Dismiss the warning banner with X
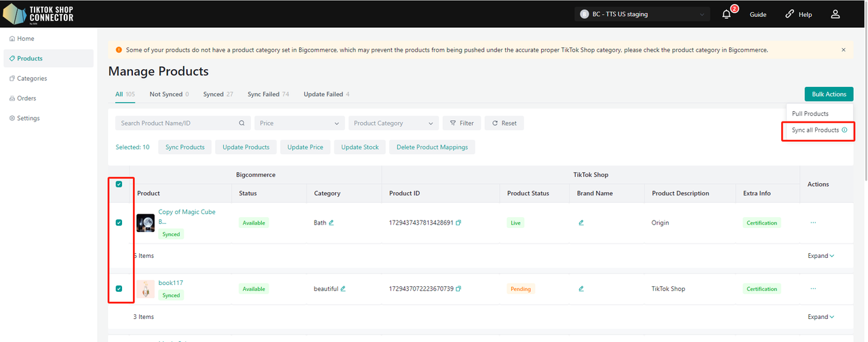Image resolution: width=868 pixels, height=342 pixels. pos(844,50)
